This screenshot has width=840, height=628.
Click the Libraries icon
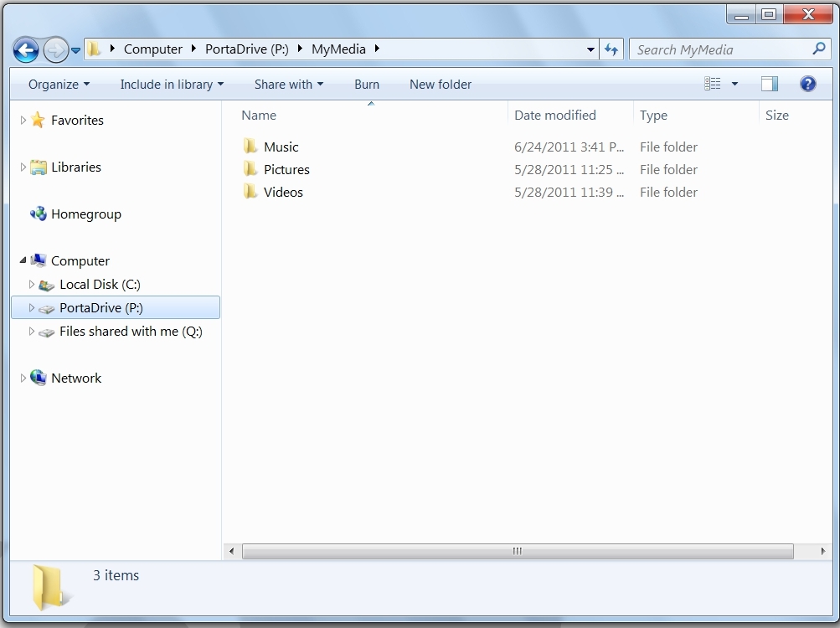(x=38, y=167)
